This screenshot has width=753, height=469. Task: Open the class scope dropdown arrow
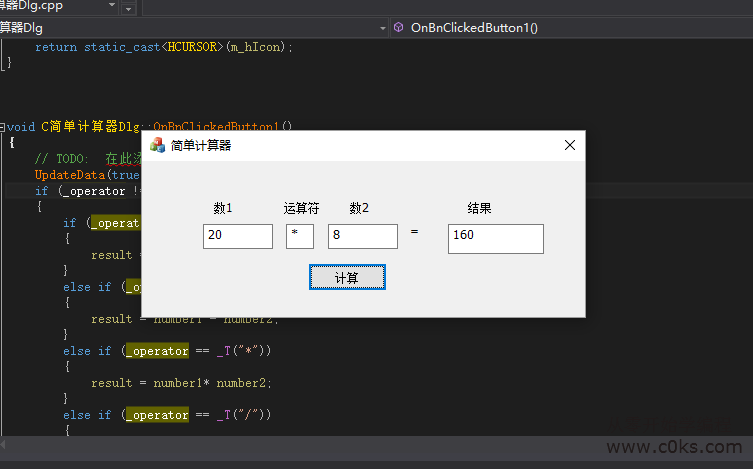[x=383, y=28]
